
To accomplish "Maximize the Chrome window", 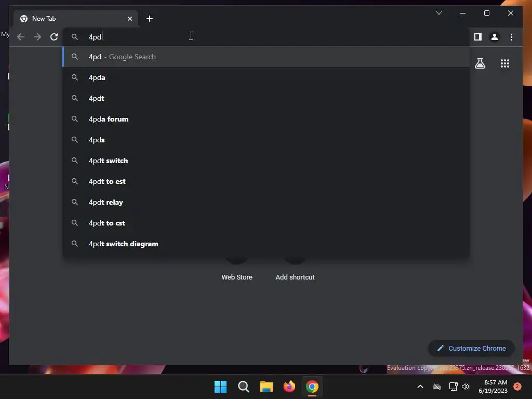I will pyautogui.click(x=486, y=13).
